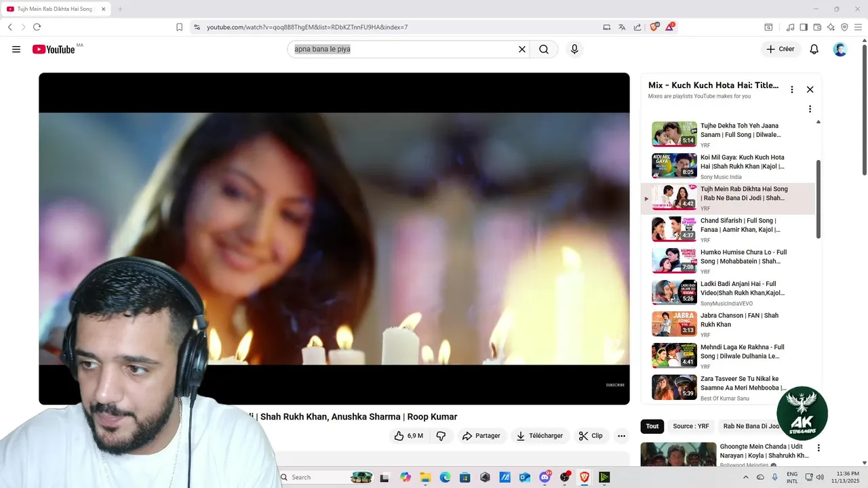Play Jabra Chanson FAN song
The image size is (868, 488).
coord(728,325)
